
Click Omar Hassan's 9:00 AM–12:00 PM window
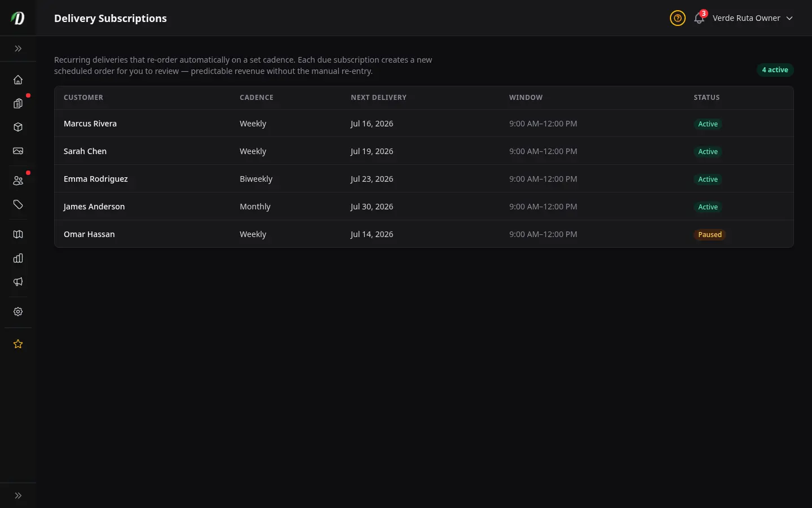[543, 234]
